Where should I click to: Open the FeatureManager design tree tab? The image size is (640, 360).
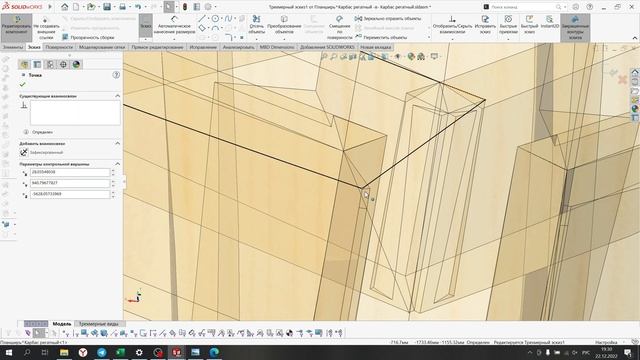[24, 64]
